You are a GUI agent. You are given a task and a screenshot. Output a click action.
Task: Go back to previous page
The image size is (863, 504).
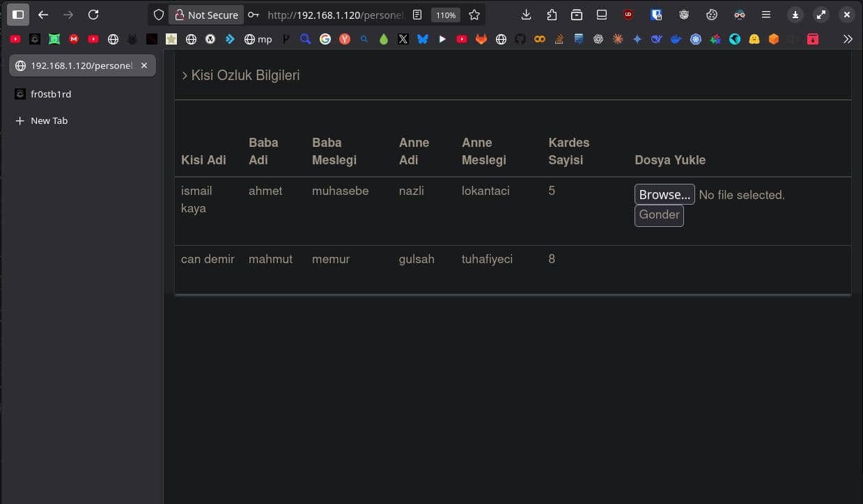(43, 15)
